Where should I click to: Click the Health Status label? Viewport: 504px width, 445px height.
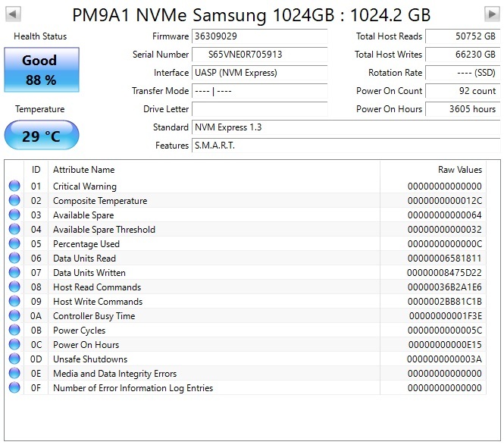(x=40, y=36)
